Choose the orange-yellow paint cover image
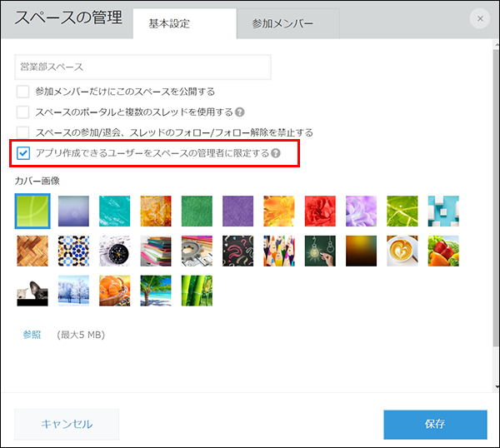This screenshot has height=448, width=500. [x=156, y=211]
